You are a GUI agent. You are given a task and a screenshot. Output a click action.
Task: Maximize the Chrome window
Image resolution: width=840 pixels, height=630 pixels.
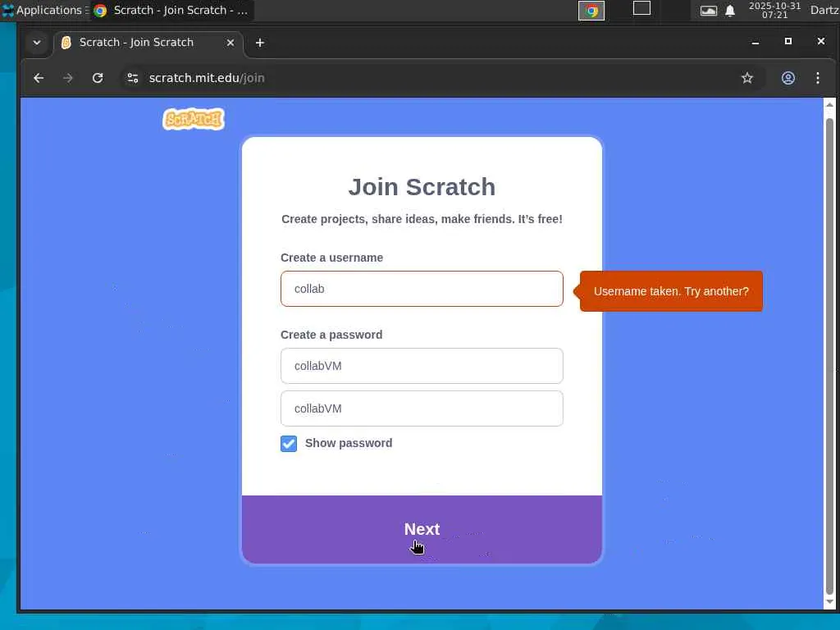(x=788, y=41)
